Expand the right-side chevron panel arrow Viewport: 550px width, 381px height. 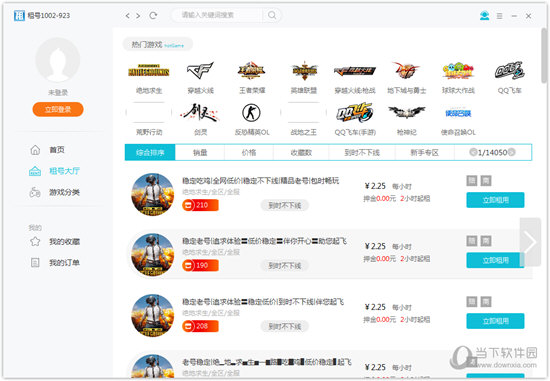coord(530,242)
